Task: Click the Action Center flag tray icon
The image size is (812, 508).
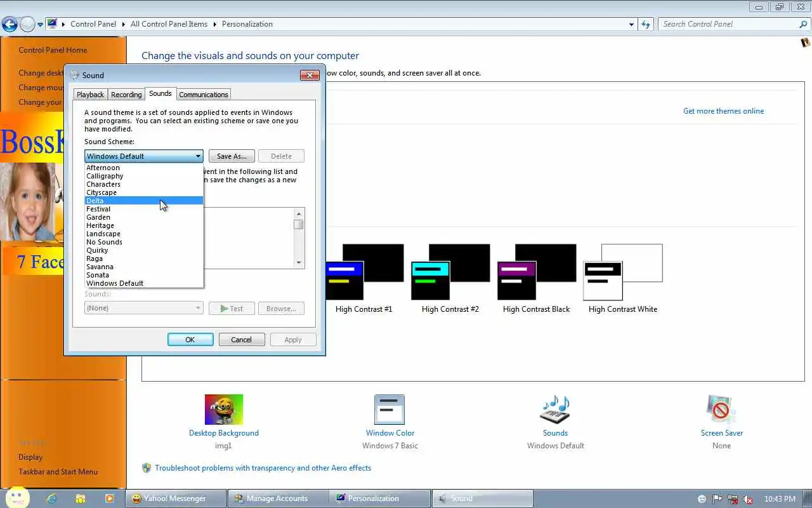Action: [x=717, y=499]
